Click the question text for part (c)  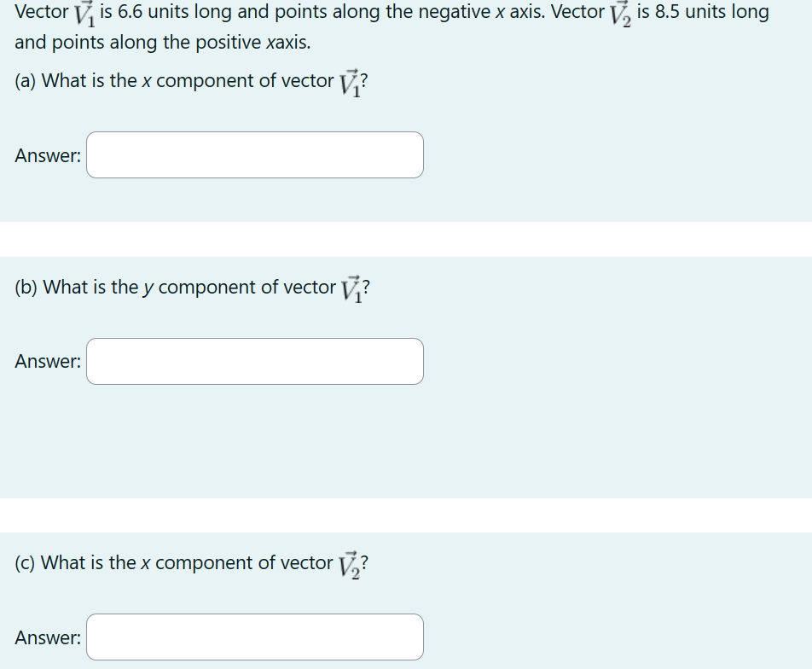click(x=189, y=563)
